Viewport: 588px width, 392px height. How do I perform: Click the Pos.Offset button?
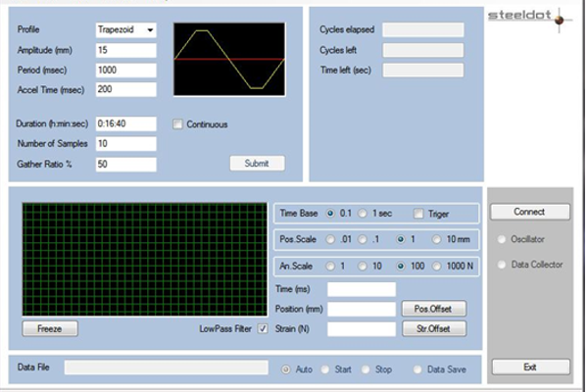(x=433, y=309)
